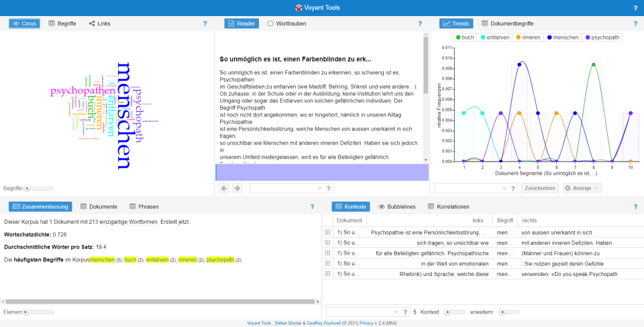Open the Voyant Tools footer link
The width and height of the screenshot is (644, 327).
click(260, 323)
